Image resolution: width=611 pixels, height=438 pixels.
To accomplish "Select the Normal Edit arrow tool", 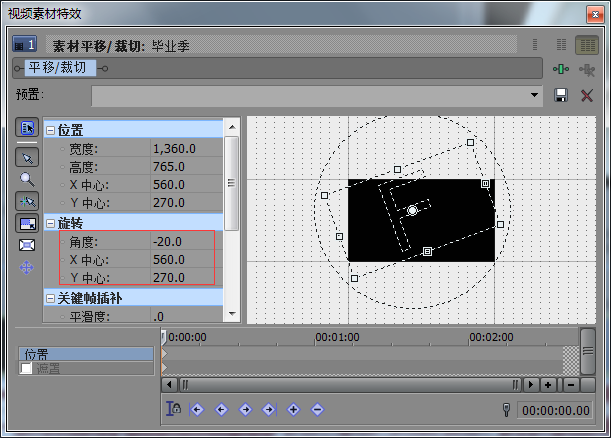I will pos(27,157).
